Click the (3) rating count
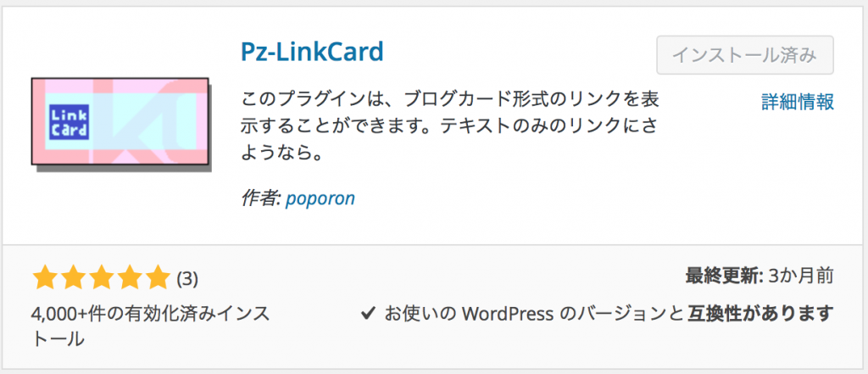Screen dimensions: 868x374 click(x=187, y=279)
